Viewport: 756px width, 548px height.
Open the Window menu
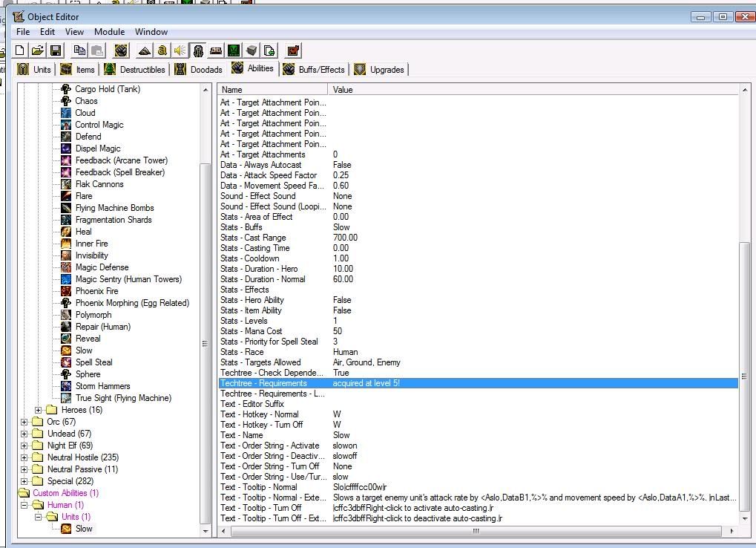[x=151, y=32]
